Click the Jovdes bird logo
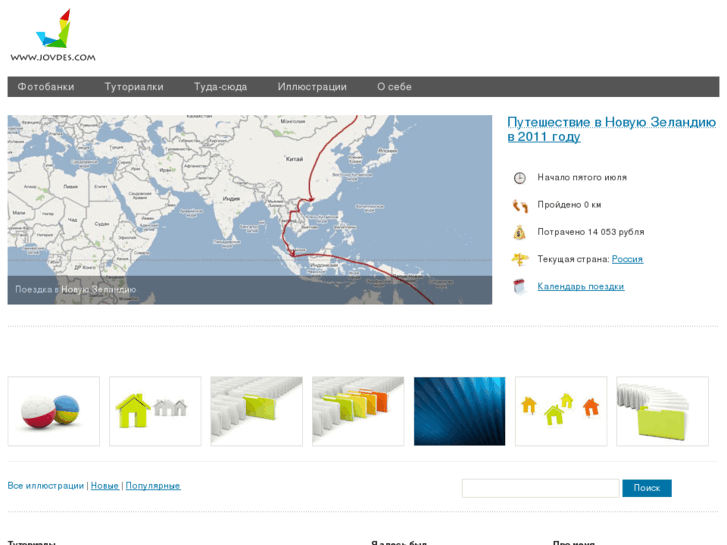This screenshot has width=727, height=545. pos(54,28)
